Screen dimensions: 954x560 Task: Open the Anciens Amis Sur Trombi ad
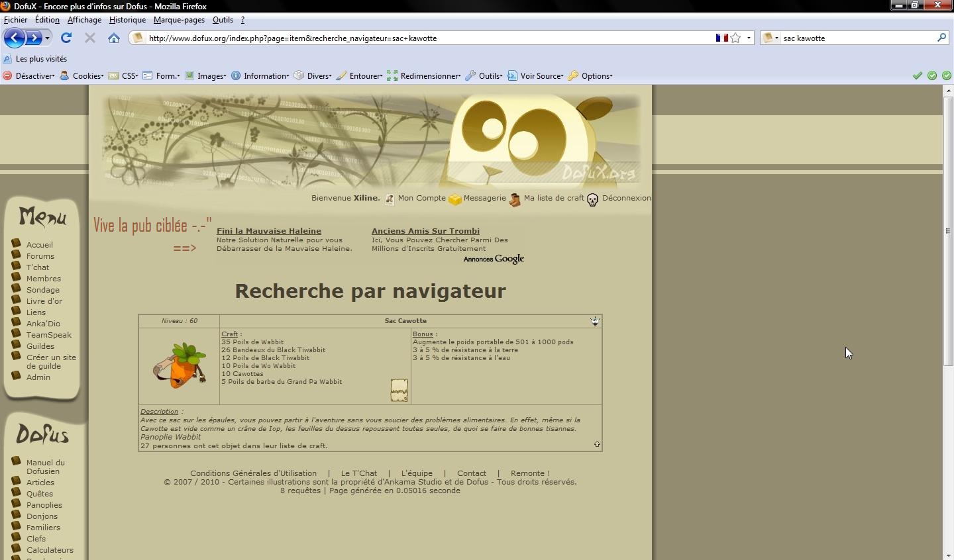coord(425,231)
